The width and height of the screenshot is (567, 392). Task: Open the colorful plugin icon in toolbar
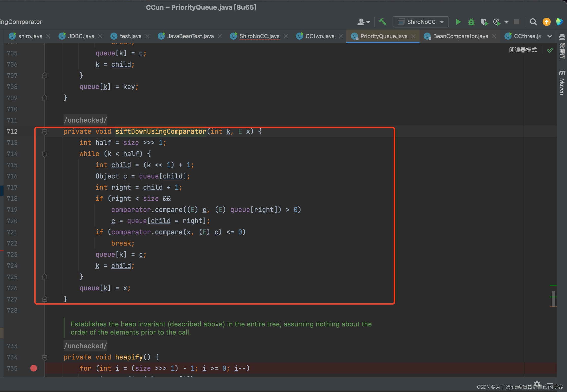tap(560, 22)
